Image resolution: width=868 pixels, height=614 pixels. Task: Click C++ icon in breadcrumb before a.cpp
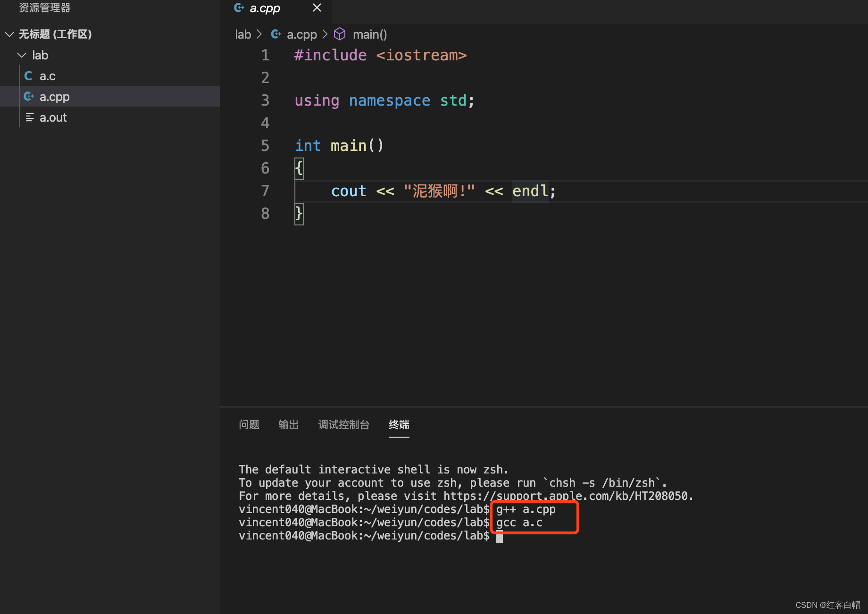[276, 34]
